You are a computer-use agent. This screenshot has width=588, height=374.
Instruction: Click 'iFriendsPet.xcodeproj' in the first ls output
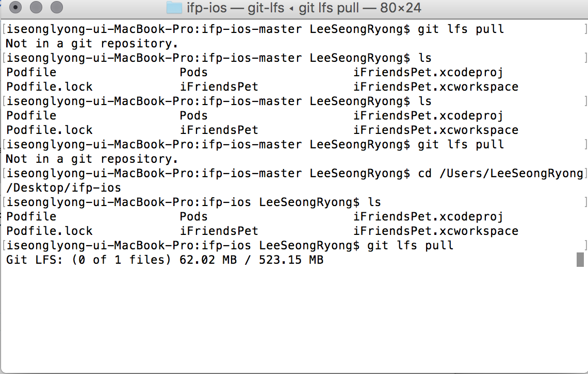(x=428, y=73)
